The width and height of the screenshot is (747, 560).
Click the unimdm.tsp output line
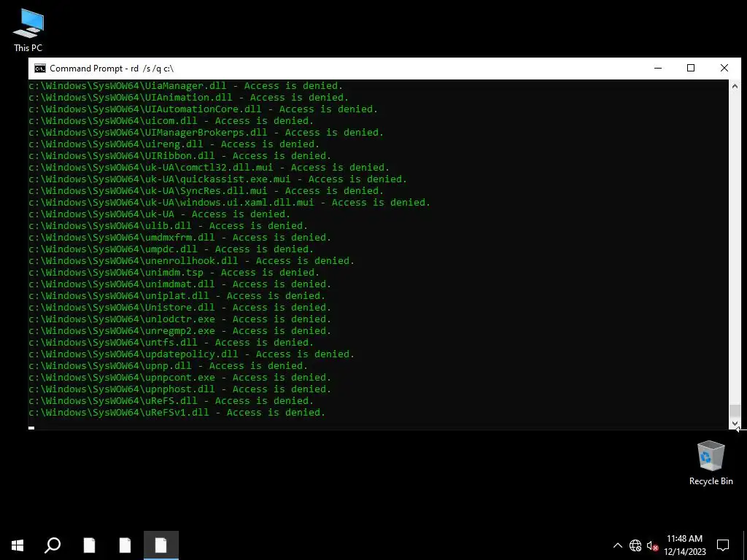174,273
